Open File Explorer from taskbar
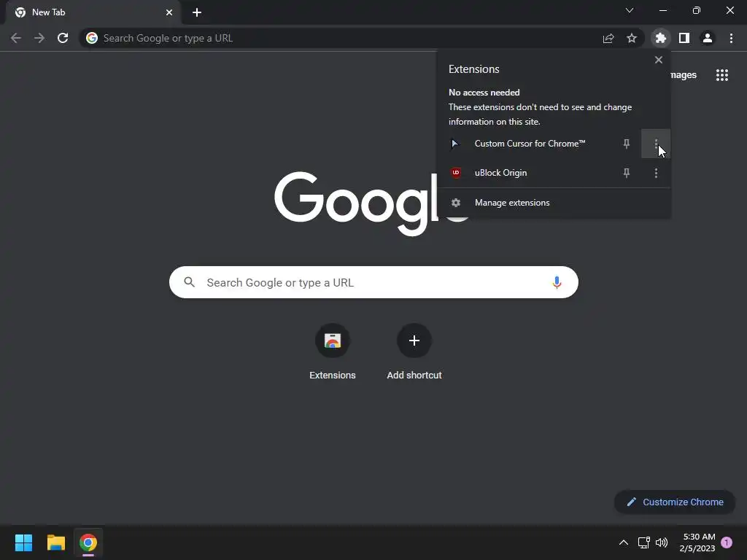 click(55, 542)
